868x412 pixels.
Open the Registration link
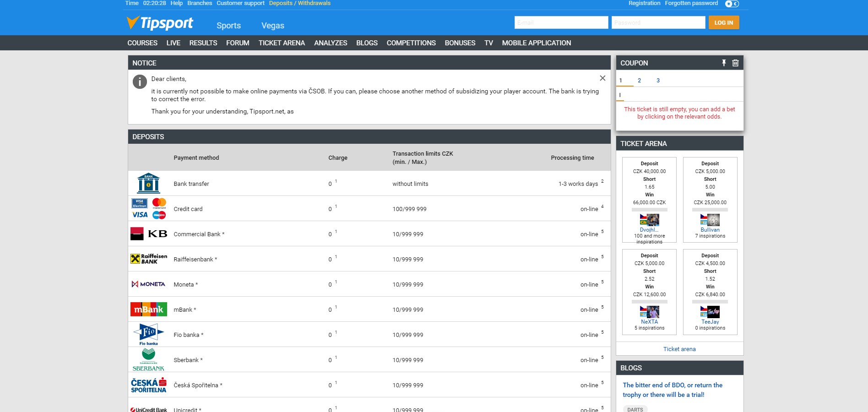(644, 3)
